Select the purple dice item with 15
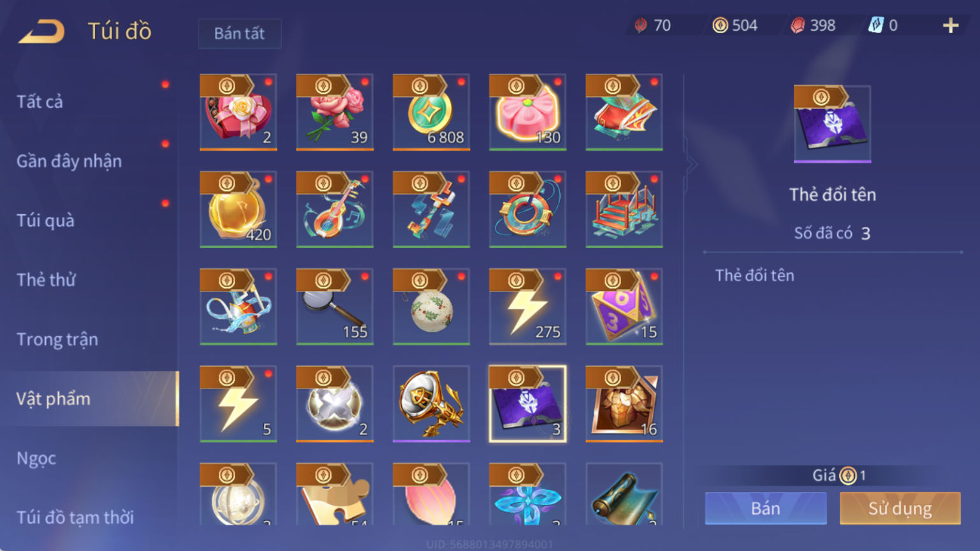980x551 pixels. (x=624, y=307)
